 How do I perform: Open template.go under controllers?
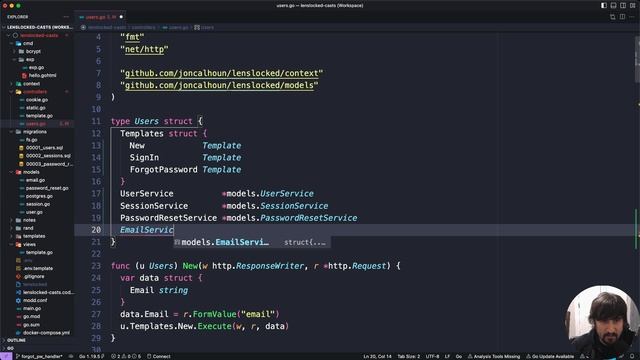click(x=39, y=116)
